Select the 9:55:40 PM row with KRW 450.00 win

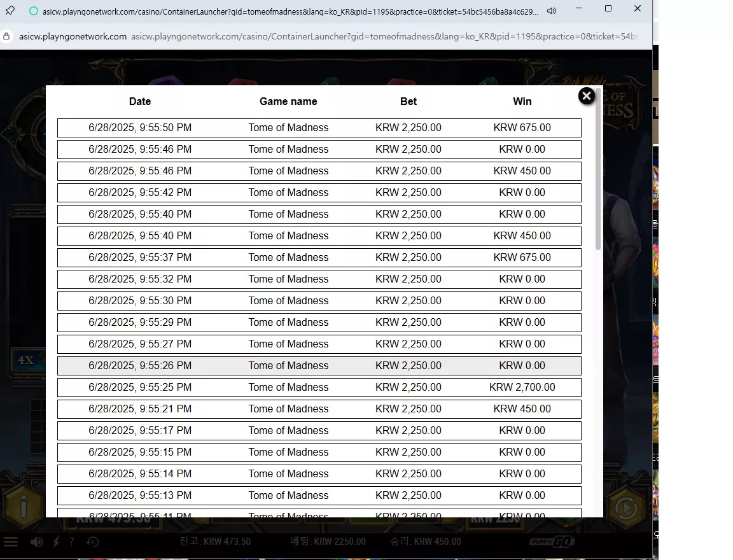319,236
